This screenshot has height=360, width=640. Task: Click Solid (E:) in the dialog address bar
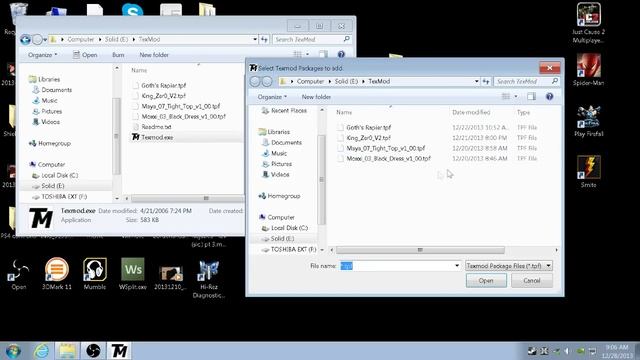click(x=346, y=82)
